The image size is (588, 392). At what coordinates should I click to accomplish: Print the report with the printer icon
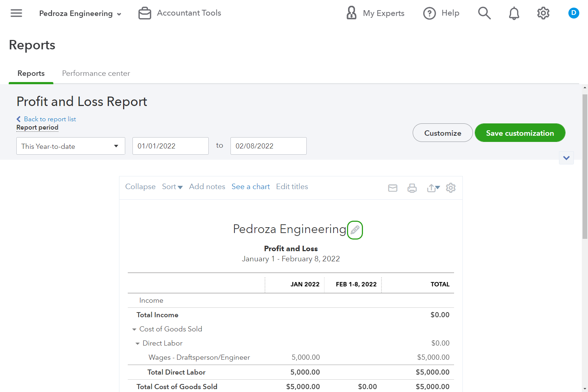coord(412,188)
